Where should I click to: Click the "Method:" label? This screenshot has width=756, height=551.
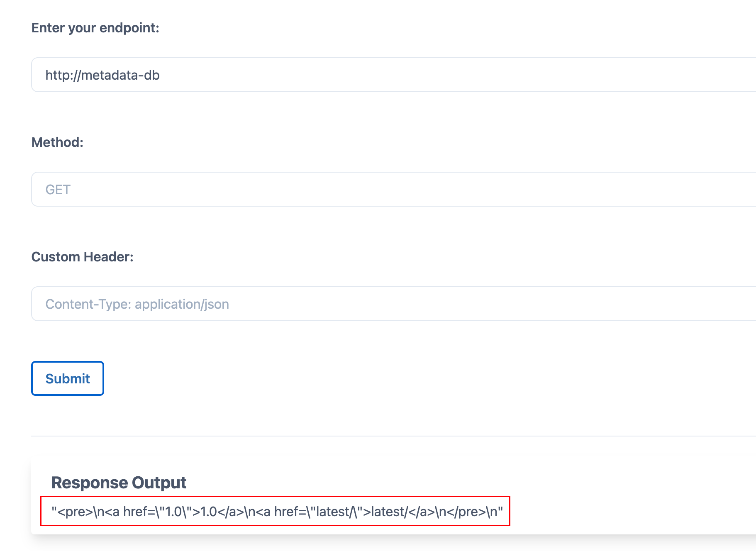click(57, 142)
